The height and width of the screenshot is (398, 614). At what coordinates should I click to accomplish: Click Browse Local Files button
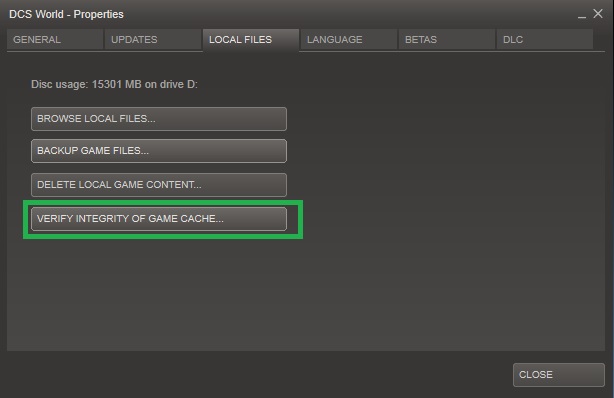click(x=159, y=119)
